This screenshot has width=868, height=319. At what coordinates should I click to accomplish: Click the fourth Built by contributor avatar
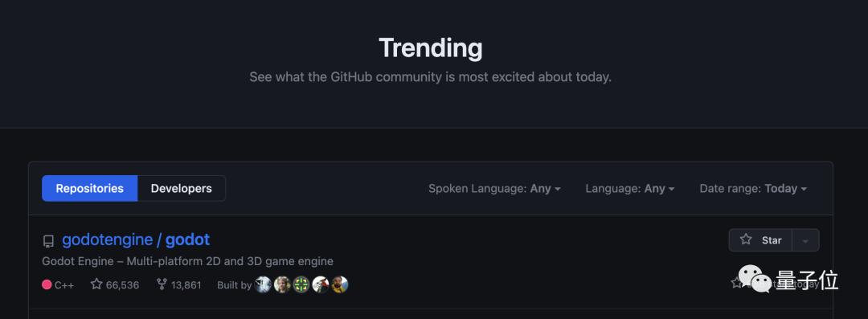(321, 284)
